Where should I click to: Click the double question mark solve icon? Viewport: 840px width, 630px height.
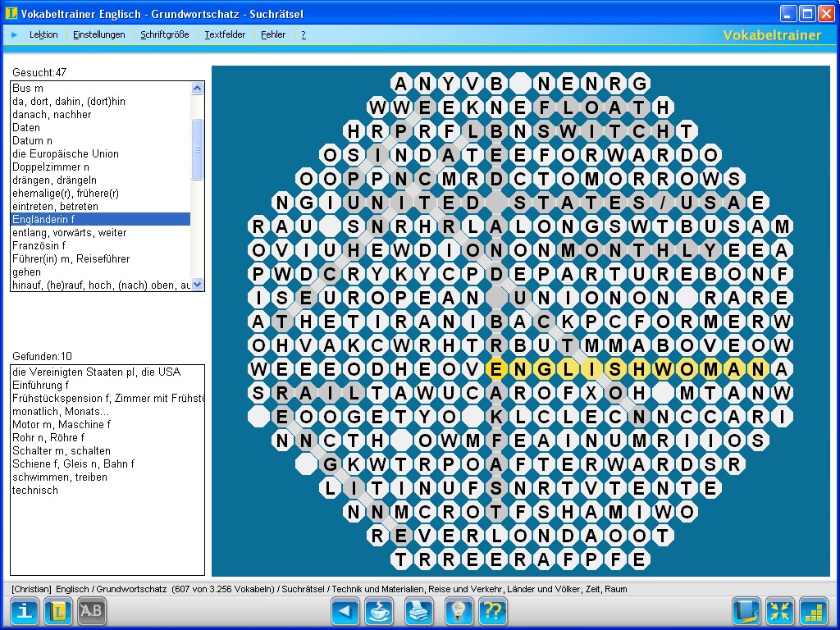(x=493, y=610)
